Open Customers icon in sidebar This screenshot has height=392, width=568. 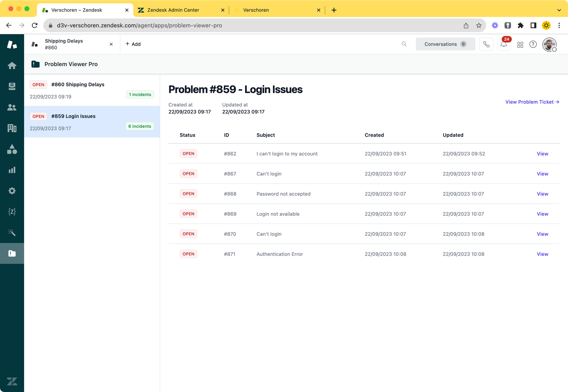(x=12, y=107)
